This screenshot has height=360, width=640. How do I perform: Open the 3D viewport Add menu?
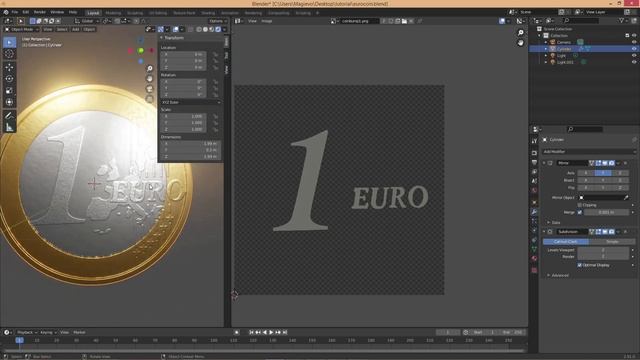76,29
